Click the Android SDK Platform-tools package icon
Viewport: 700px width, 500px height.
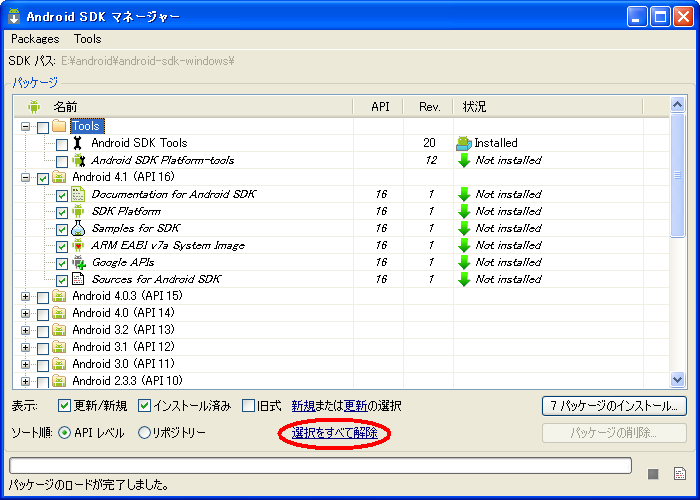click(x=78, y=160)
